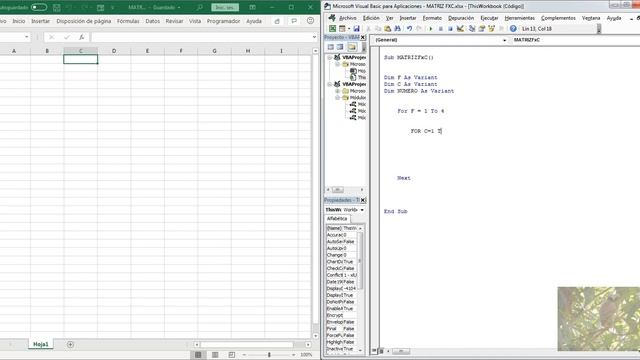Select the ThisWorkbook item in project tree
The width and height of the screenshot is (640, 360).
coord(358,78)
